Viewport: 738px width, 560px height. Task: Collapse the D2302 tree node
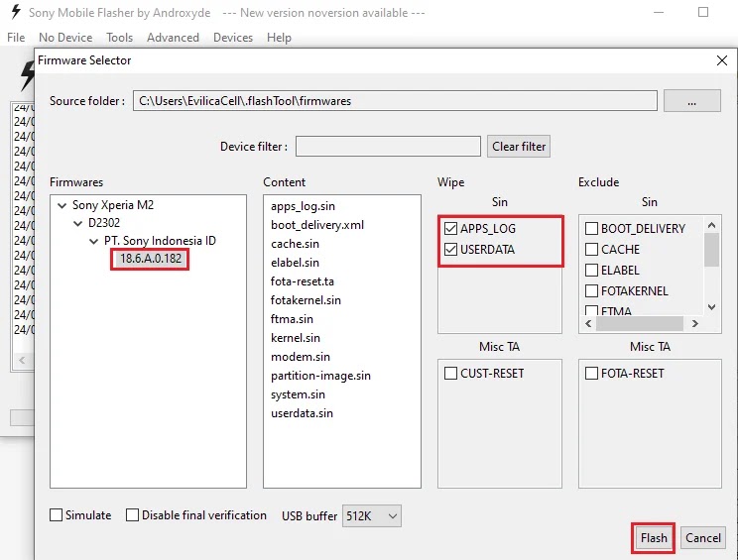pyautogui.click(x=78, y=224)
